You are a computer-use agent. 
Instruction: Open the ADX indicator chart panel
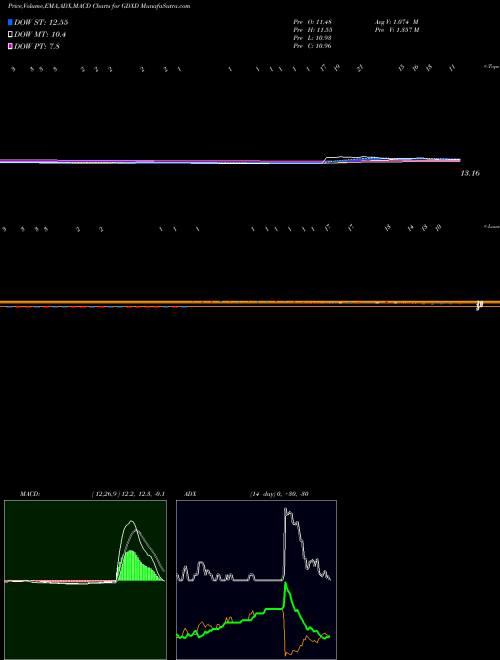[256, 580]
